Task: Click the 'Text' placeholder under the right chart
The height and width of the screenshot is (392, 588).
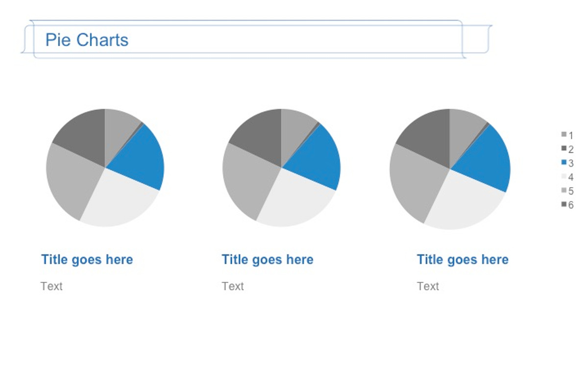Action: tap(428, 286)
